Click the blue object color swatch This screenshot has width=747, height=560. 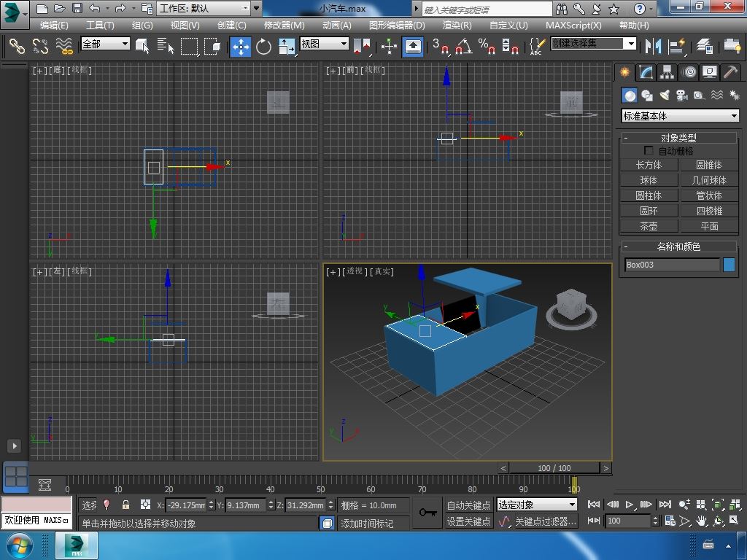pos(729,265)
